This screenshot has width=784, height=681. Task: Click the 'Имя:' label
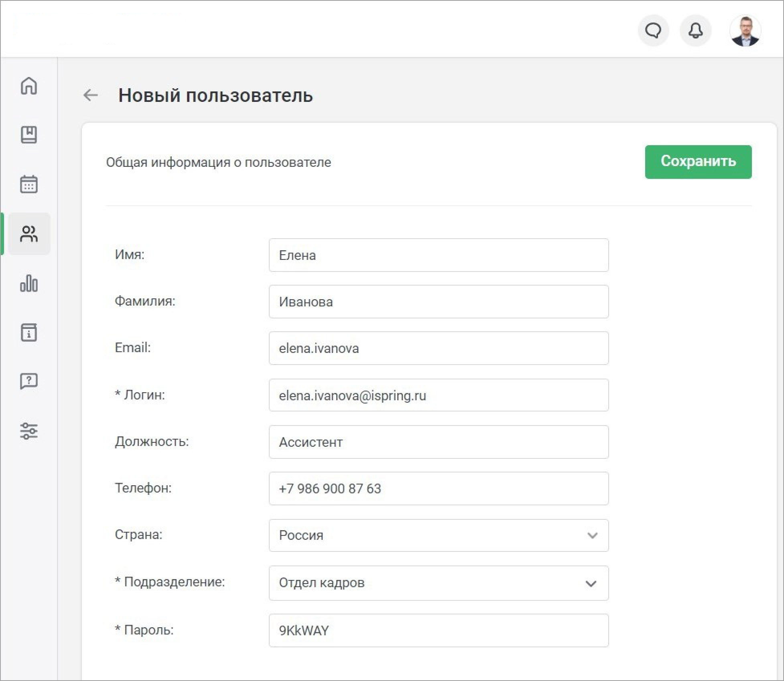click(x=130, y=255)
